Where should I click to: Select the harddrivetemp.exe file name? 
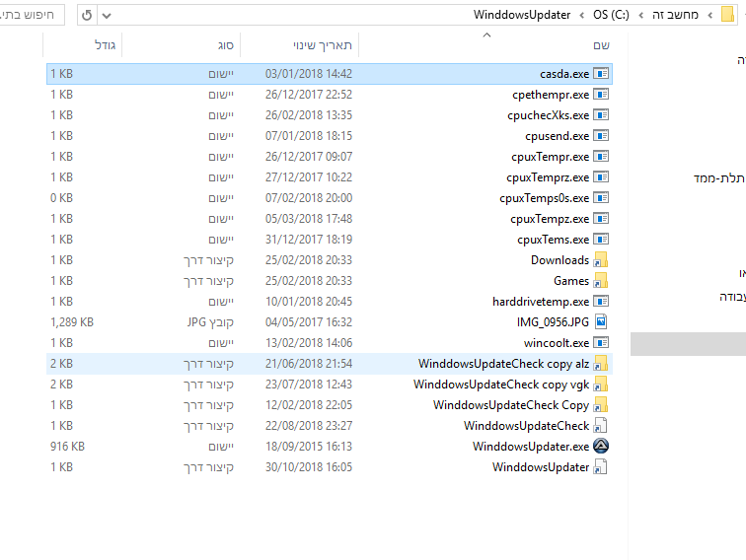[x=541, y=302]
